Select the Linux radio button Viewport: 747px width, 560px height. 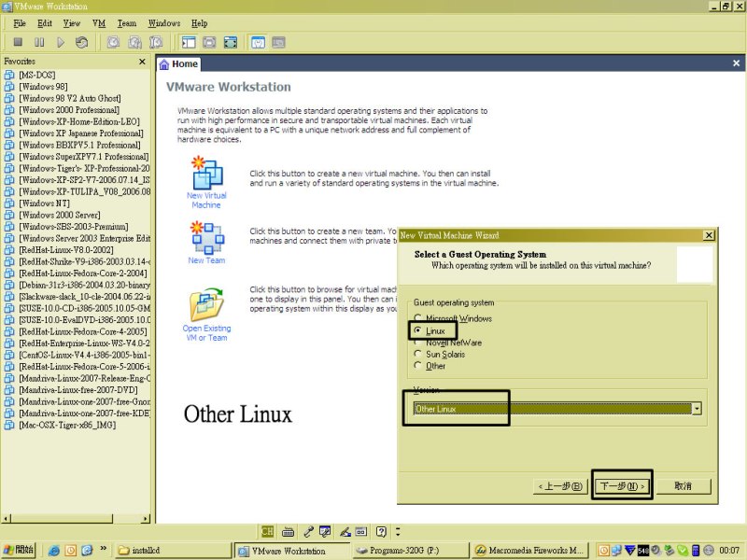pyautogui.click(x=417, y=330)
